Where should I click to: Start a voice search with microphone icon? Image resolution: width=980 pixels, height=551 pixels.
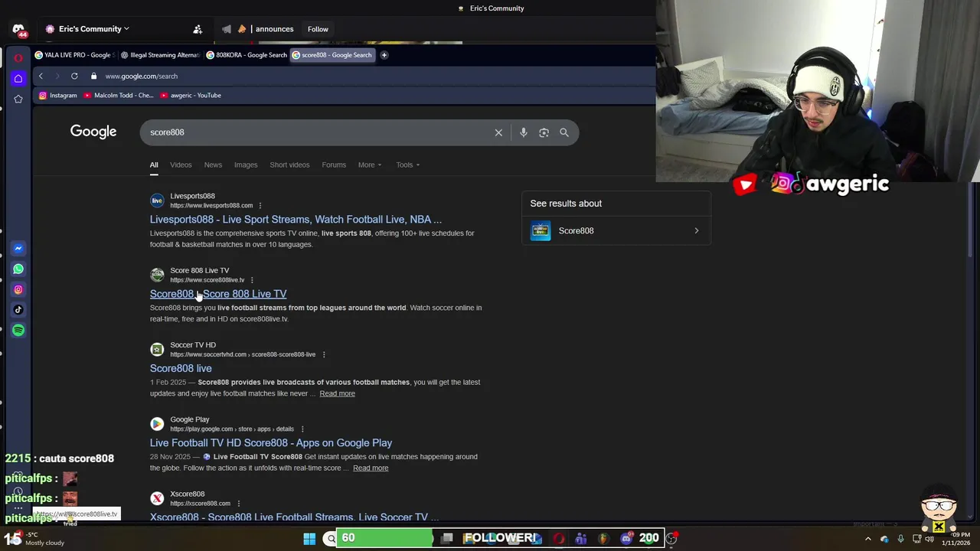pyautogui.click(x=524, y=132)
